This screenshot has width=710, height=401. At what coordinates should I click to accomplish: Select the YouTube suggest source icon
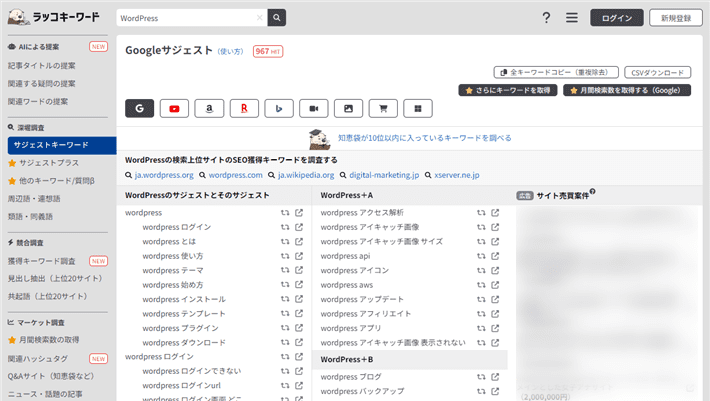[x=174, y=108]
